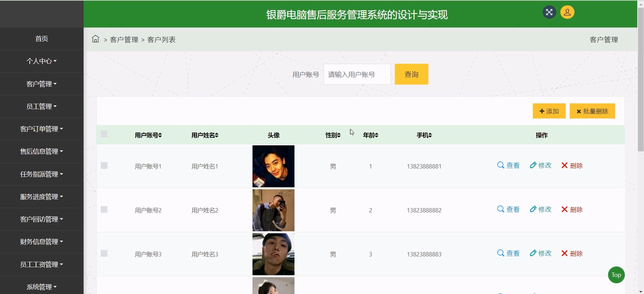Expand the 服务进度管理 sidebar menu
This screenshot has width=644, height=294.
[42, 197]
